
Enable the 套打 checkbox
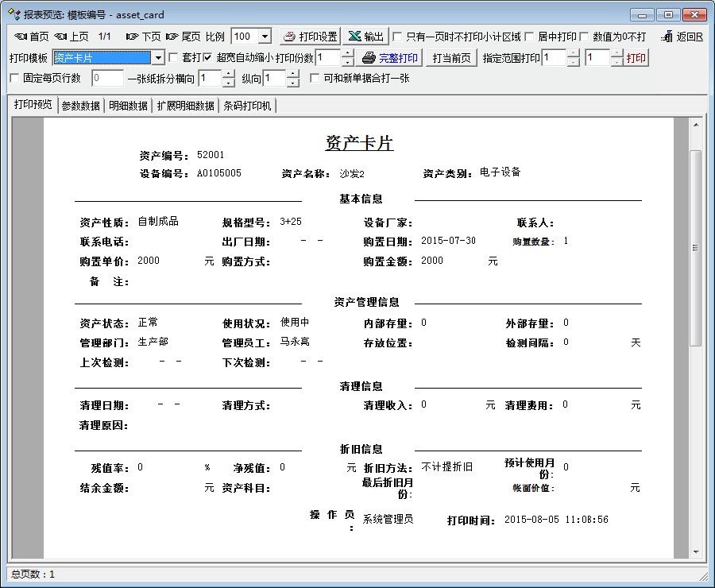click(174, 58)
